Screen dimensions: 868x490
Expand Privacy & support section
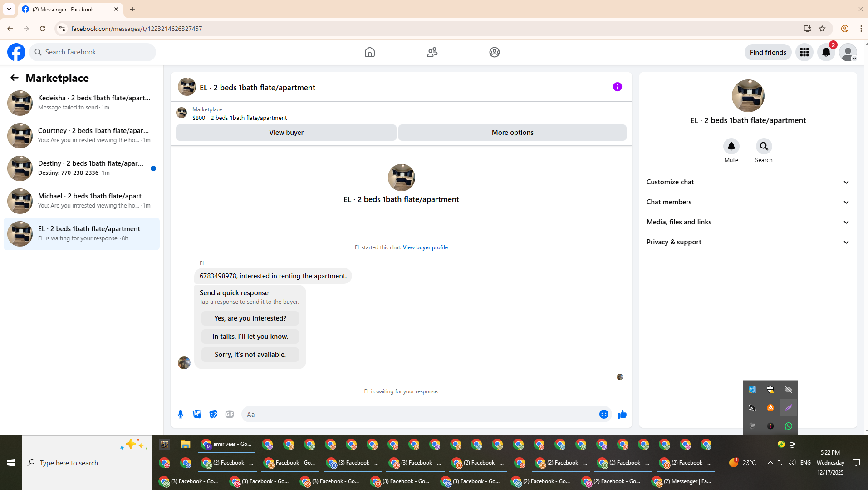point(748,242)
